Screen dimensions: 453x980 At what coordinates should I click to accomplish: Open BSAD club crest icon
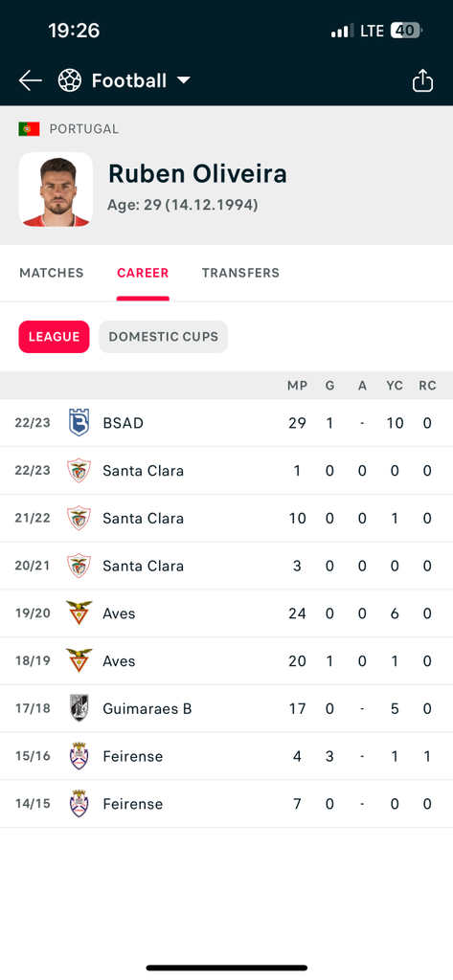pos(79,423)
